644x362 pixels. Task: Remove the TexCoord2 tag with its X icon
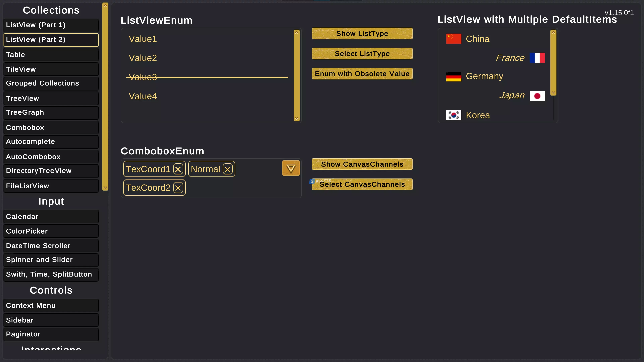pyautogui.click(x=178, y=188)
